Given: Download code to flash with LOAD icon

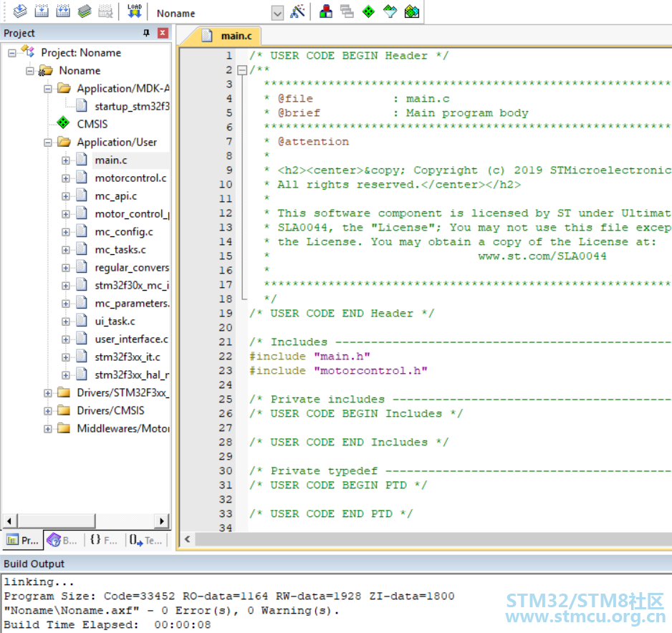Looking at the screenshot, I should coord(134,11).
